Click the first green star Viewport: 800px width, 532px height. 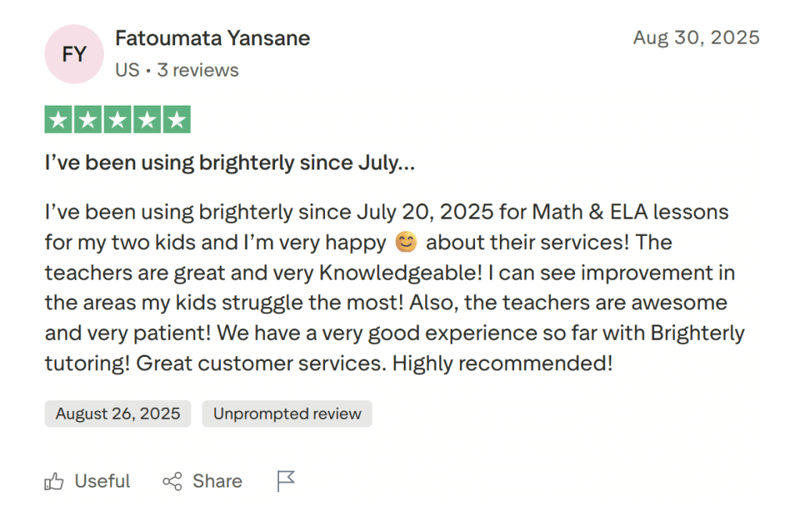(x=59, y=120)
